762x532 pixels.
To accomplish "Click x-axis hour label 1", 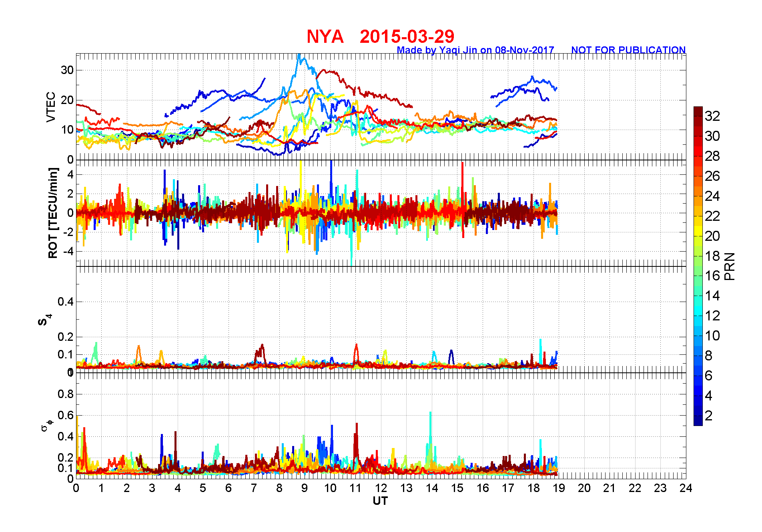I will point(101,488).
